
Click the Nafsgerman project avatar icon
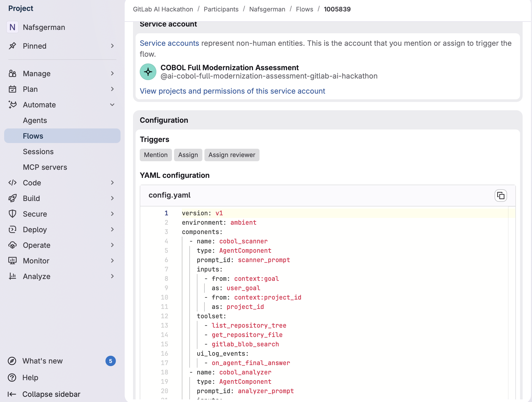(x=12, y=27)
